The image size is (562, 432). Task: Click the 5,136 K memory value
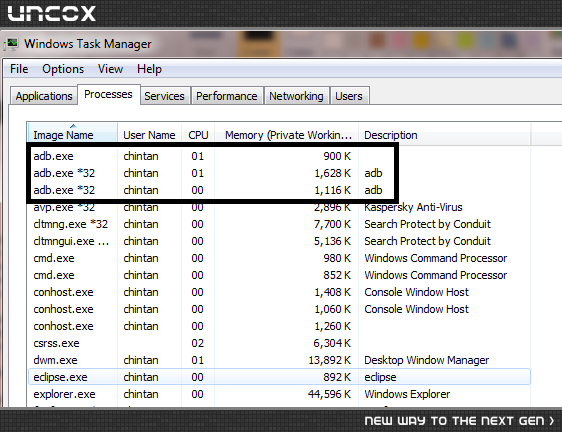tap(333, 241)
